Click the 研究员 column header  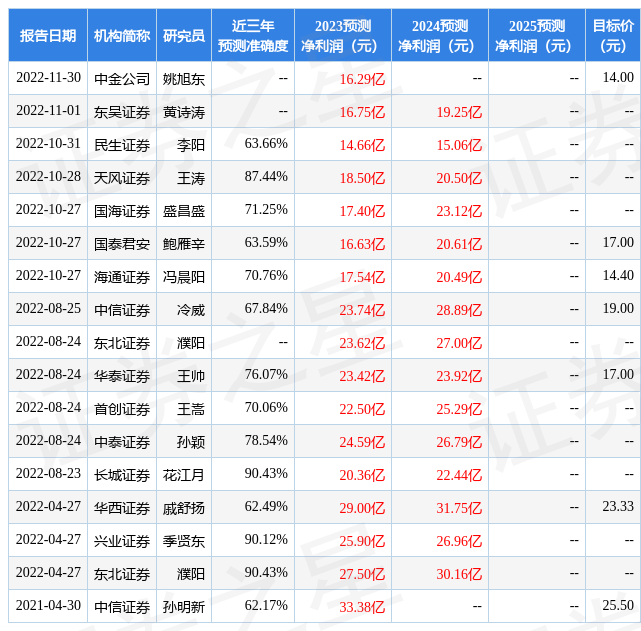tap(184, 36)
